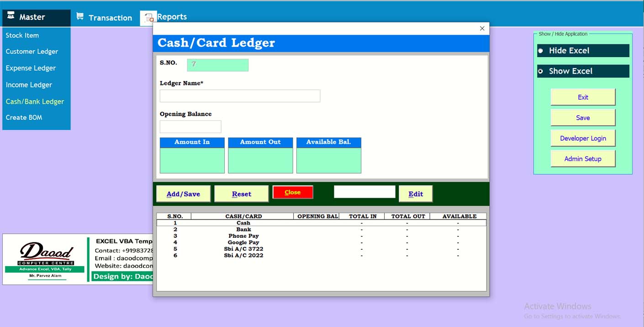Choose Create BOM from Master list
The image size is (644, 327).
[x=24, y=118]
